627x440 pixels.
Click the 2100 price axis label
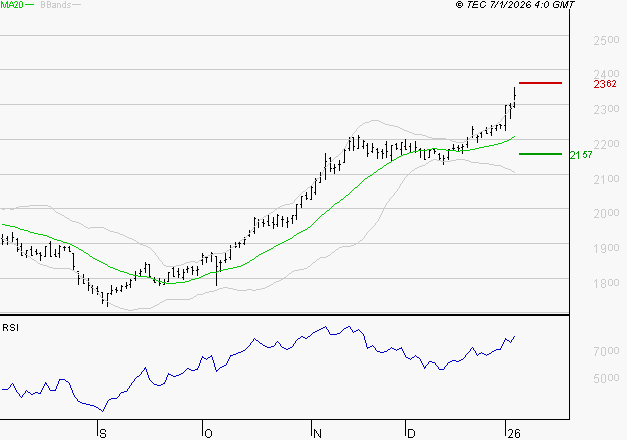pyautogui.click(x=606, y=179)
